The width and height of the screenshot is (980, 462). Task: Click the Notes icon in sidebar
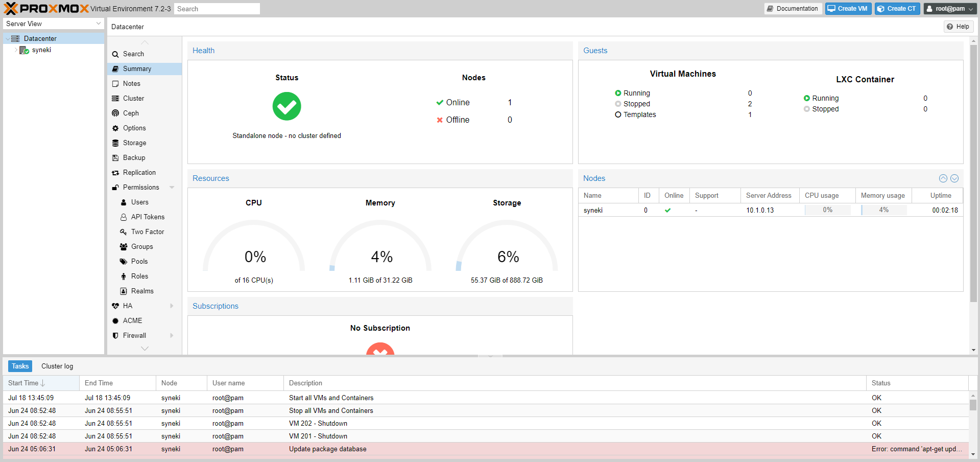[x=115, y=84]
